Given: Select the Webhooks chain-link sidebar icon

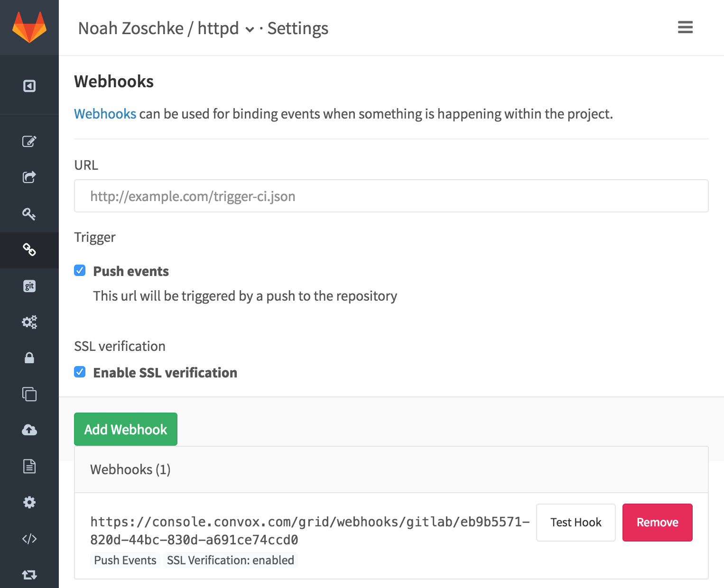Looking at the screenshot, I should tap(29, 250).
